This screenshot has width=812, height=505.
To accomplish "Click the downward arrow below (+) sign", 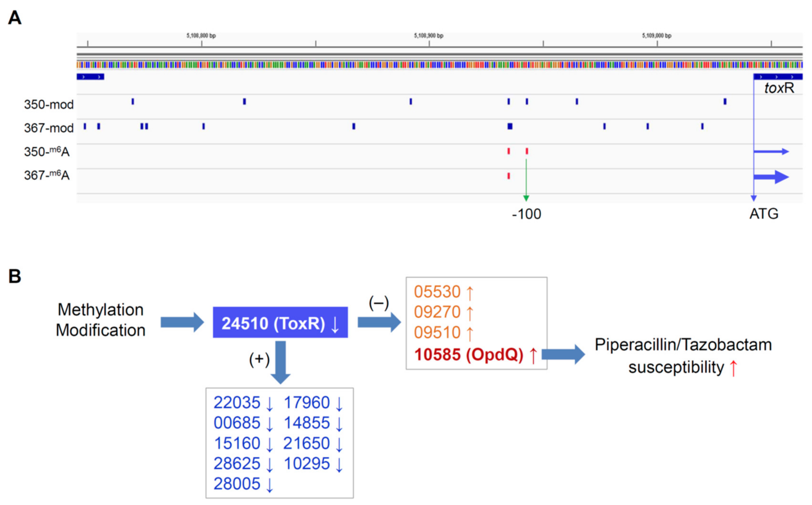I will coord(280,362).
